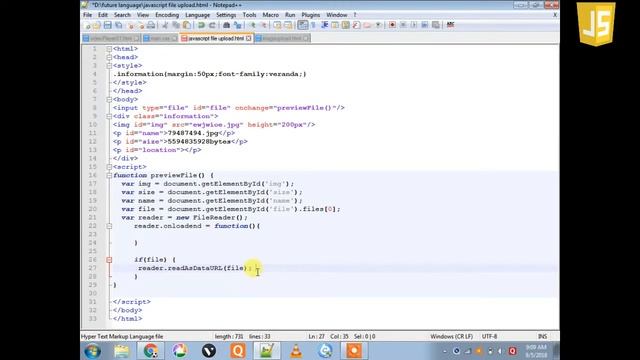Toggle Show all characters icon
The image size is (640, 360).
(313, 25)
